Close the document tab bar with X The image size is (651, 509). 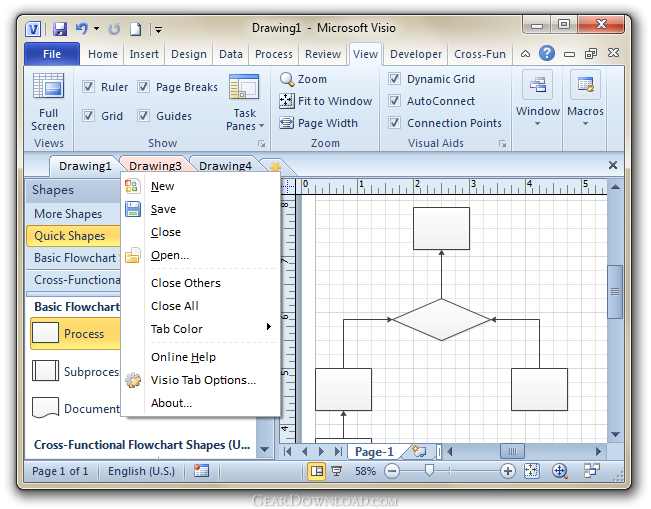[612, 165]
